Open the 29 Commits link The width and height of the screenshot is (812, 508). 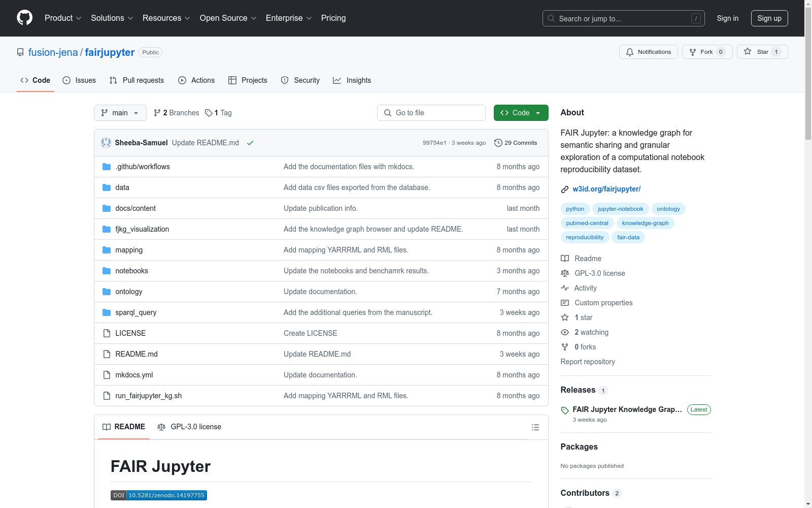click(516, 143)
